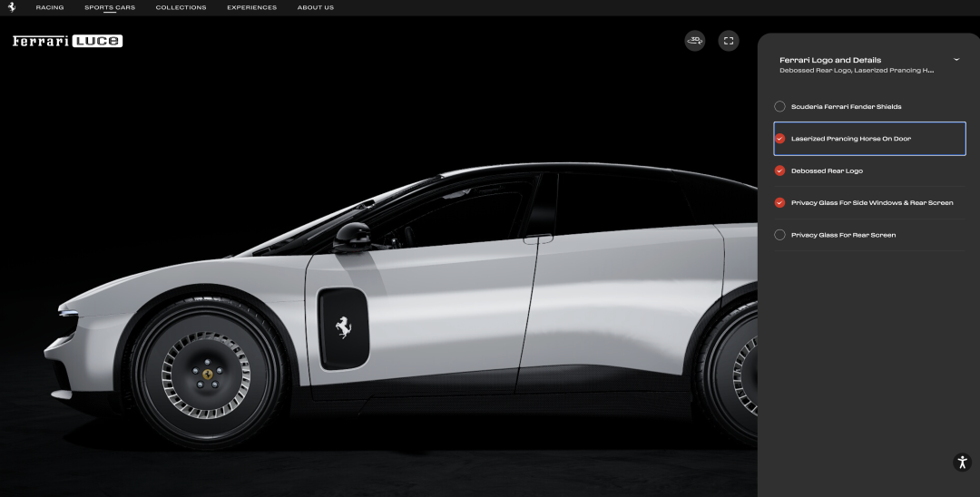Image resolution: width=980 pixels, height=497 pixels.
Task: Click the Ferrari prancing horse logo in the navbar
Action: 11,7
